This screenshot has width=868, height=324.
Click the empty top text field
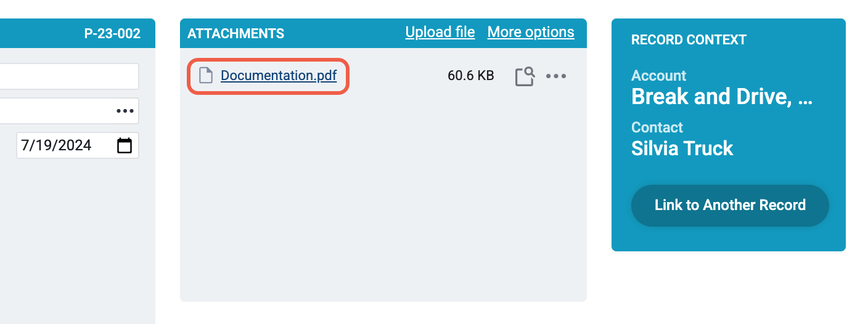[69, 76]
